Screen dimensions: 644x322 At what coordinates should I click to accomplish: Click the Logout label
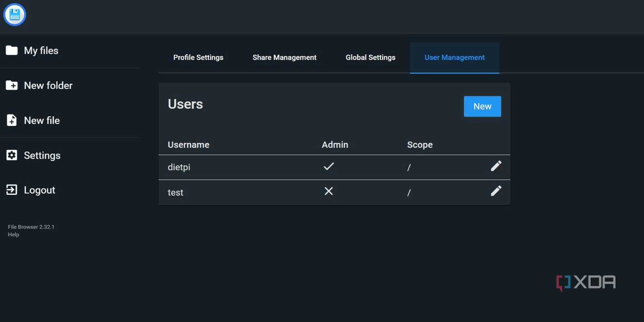(x=39, y=190)
